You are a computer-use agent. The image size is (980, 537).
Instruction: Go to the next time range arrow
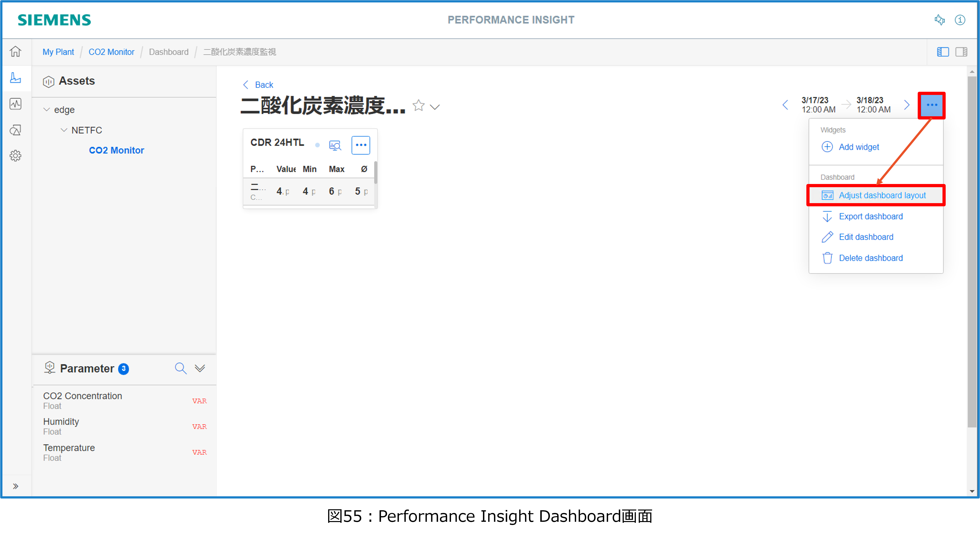[x=907, y=105]
